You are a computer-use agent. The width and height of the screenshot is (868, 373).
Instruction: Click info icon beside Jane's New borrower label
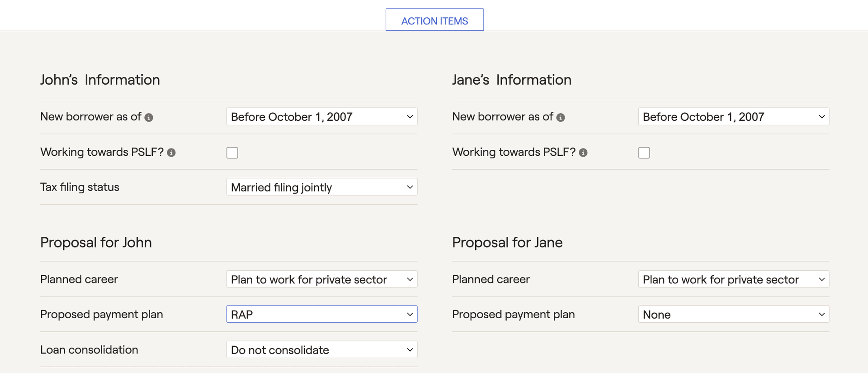coord(561,117)
